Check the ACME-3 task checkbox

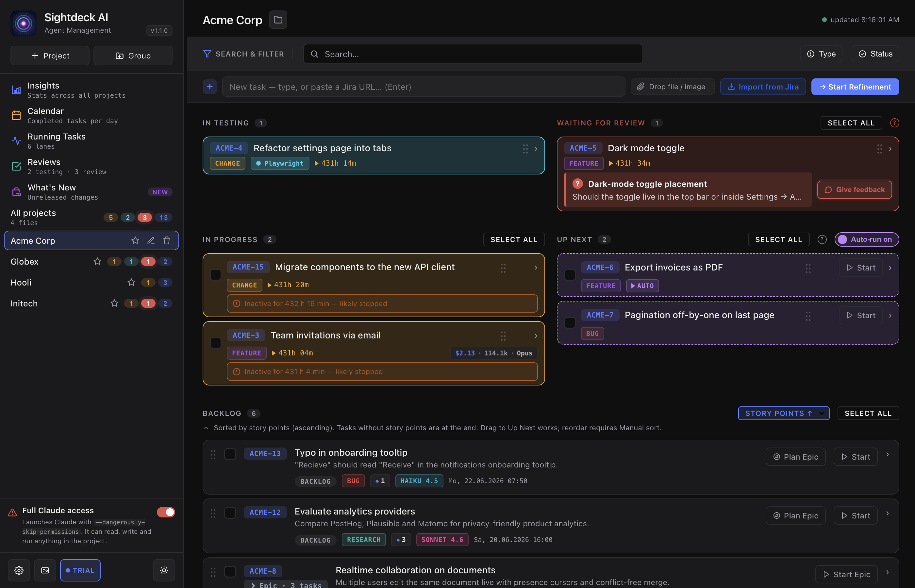coord(216,343)
